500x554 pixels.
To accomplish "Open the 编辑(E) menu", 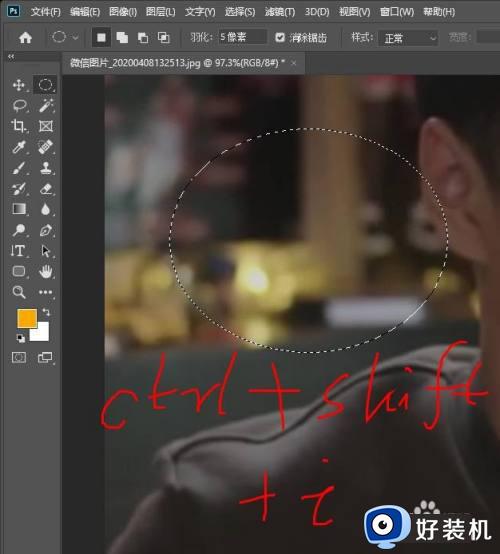I will pos(85,12).
